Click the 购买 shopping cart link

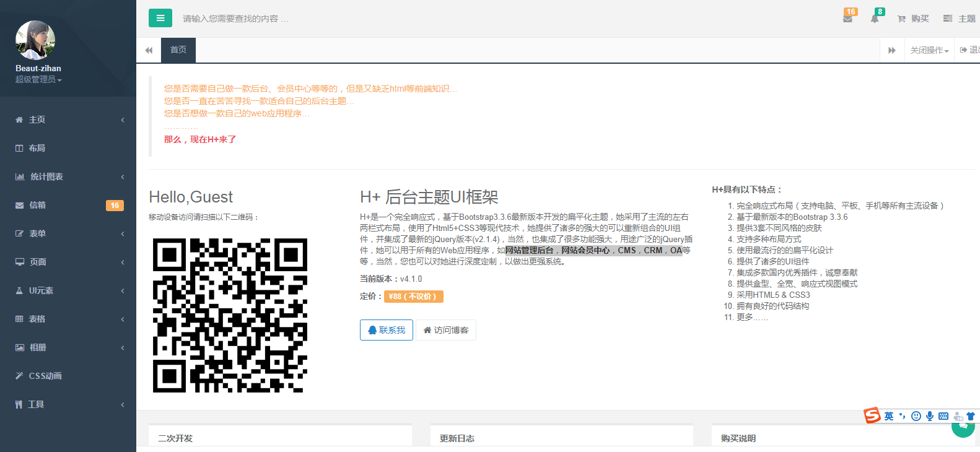coord(913,19)
